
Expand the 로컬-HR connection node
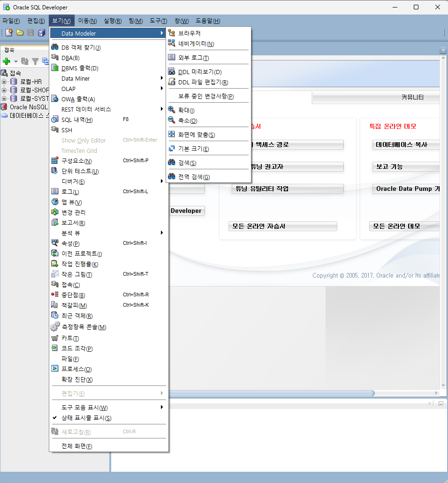pyautogui.click(x=4, y=82)
